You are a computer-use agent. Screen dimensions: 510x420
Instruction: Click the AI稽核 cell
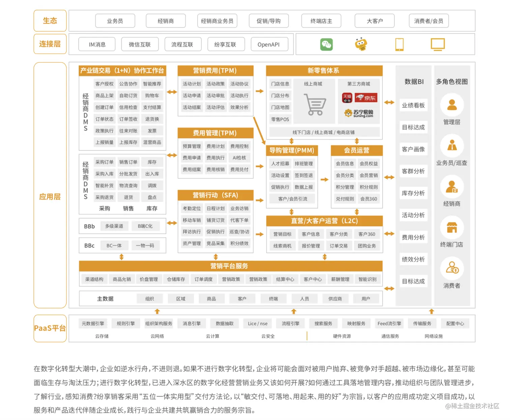[239, 158]
